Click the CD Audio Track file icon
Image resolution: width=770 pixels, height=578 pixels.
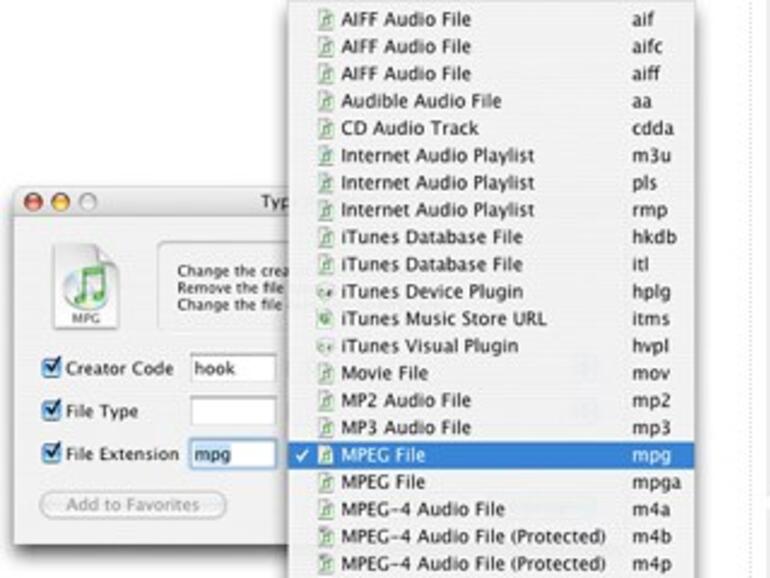click(x=325, y=128)
